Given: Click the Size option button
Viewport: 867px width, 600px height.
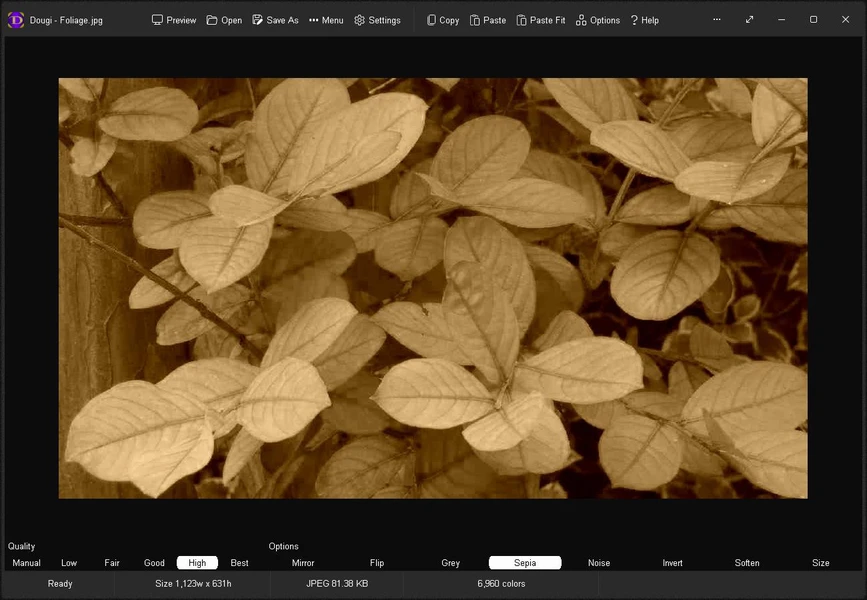Looking at the screenshot, I should (x=820, y=563).
